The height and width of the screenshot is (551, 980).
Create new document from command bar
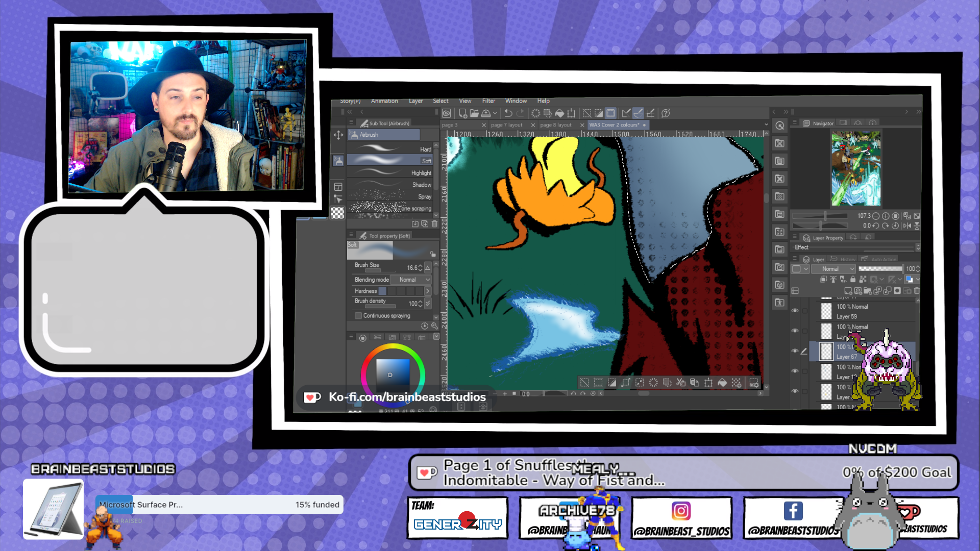[x=462, y=113]
